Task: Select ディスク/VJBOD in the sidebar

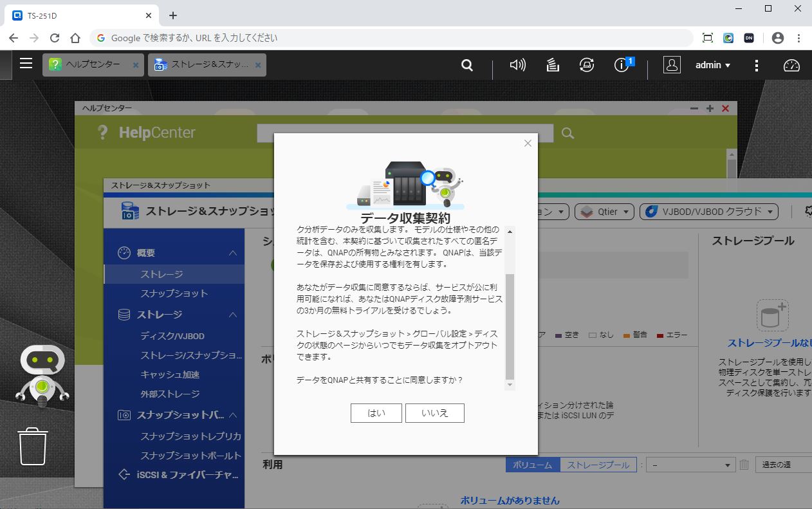Action: pos(172,336)
